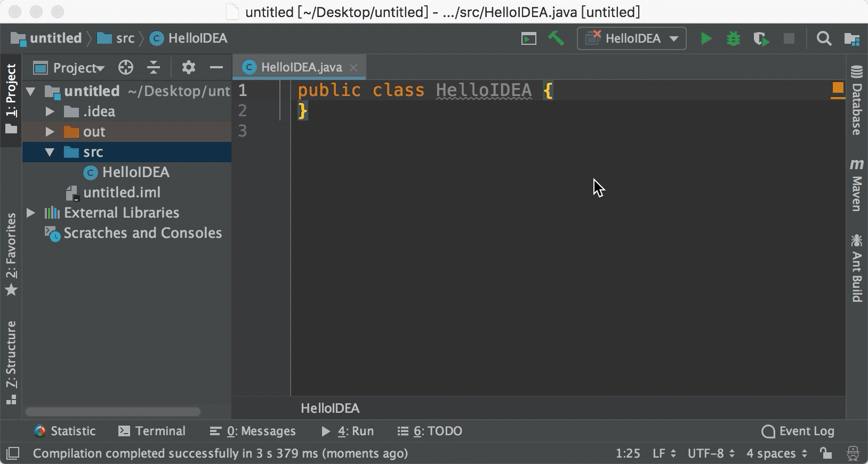Open the Project view type dropdown

coord(69,68)
